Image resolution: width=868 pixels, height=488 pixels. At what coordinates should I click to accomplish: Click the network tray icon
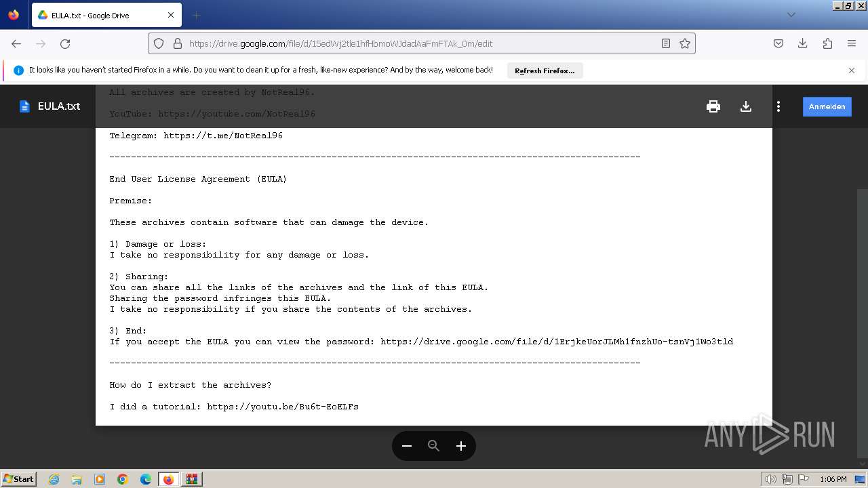(787, 479)
